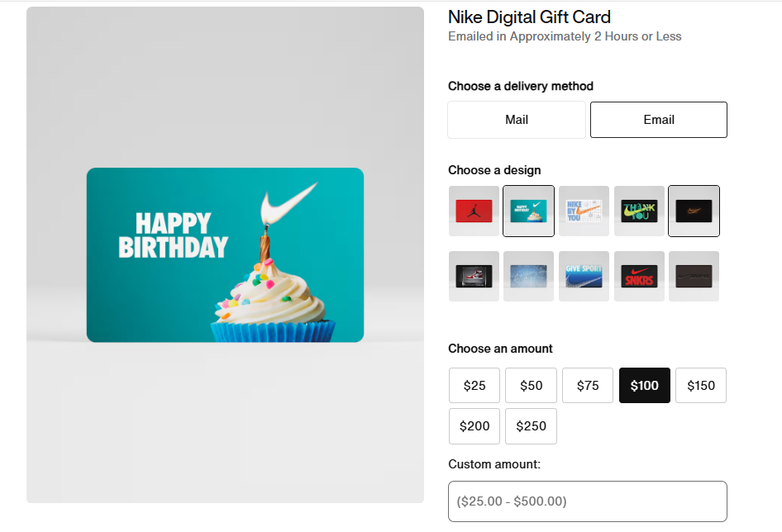Select the $25 gift card amount
This screenshot has height=532, width=782.
click(x=474, y=385)
